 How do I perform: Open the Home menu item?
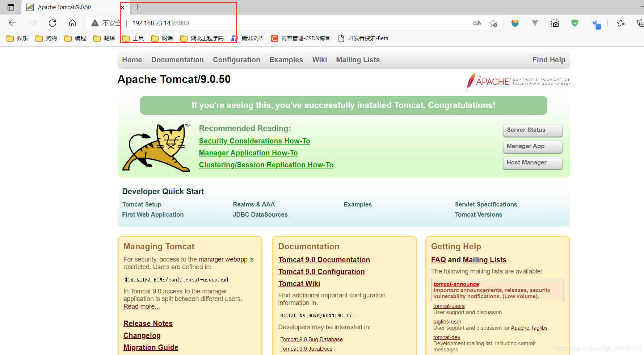[132, 60]
